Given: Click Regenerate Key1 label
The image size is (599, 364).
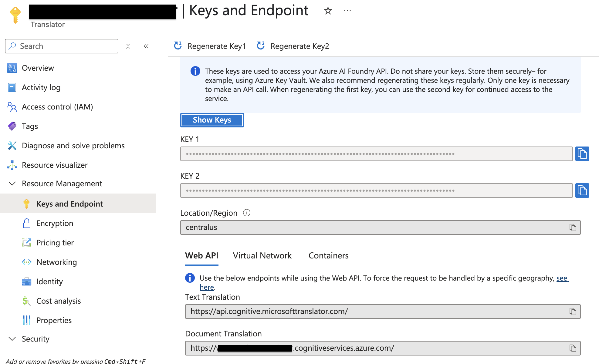Looking at the screenshot, I should 217,46.
